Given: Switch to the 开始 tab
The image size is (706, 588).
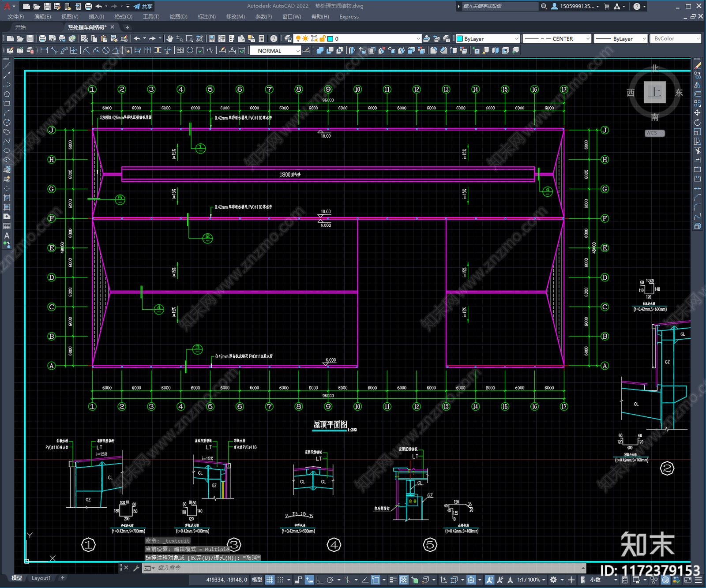Looking at the screenshot, I should (x=21, y=27).
